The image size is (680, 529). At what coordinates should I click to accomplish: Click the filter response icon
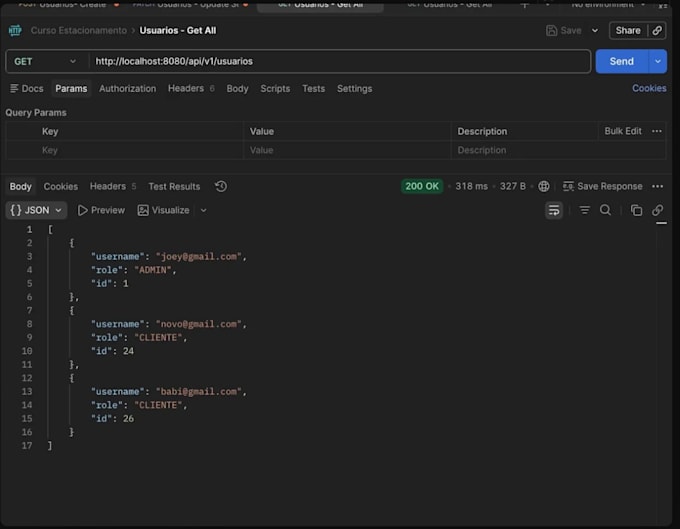tap(584, 210)
